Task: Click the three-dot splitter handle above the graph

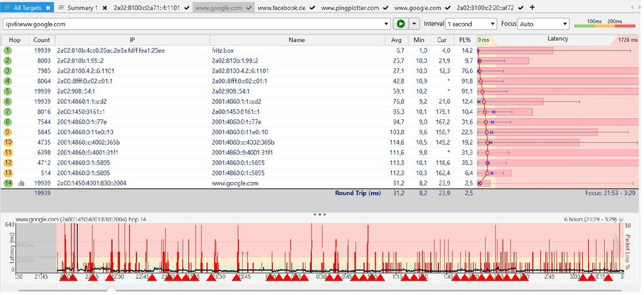Action: pyautogui.click(x=320, y=214)
